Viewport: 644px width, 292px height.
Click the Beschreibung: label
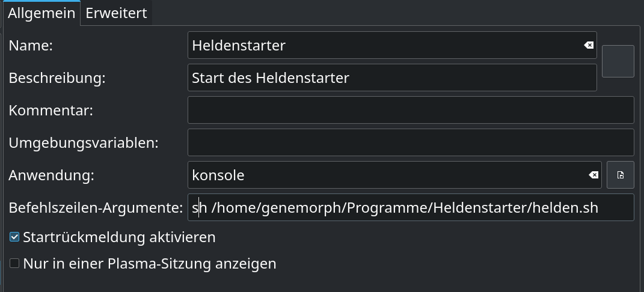click(57, 78)
